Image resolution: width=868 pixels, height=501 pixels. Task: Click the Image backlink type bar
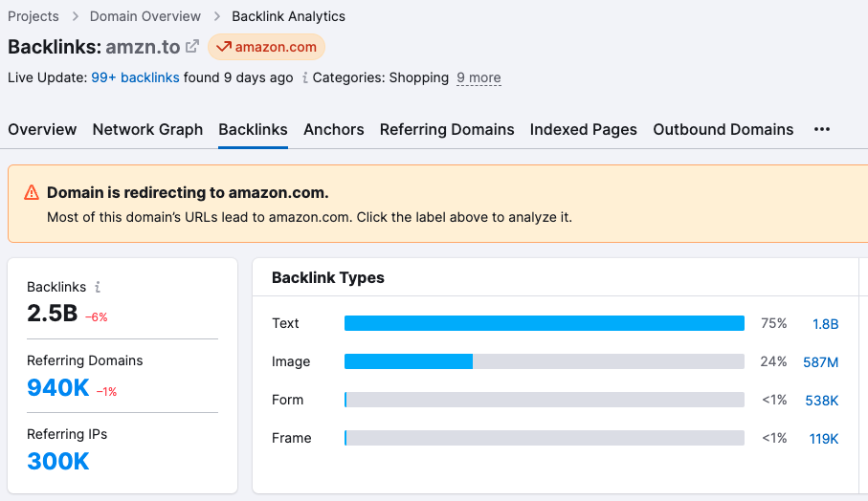tap(545, 361)
